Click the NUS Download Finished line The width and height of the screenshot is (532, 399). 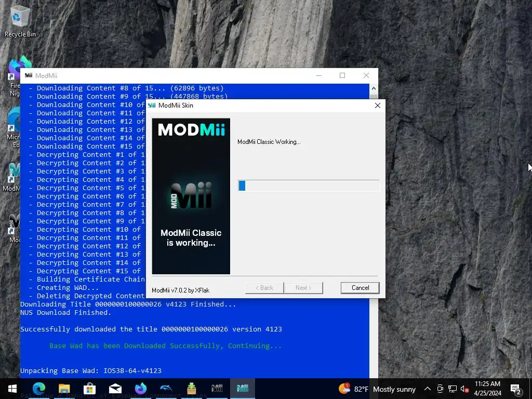click(x=66, y=312)
